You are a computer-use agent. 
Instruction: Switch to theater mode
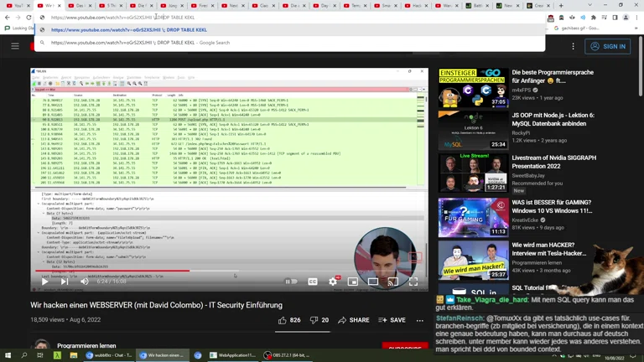click(373, 282)
